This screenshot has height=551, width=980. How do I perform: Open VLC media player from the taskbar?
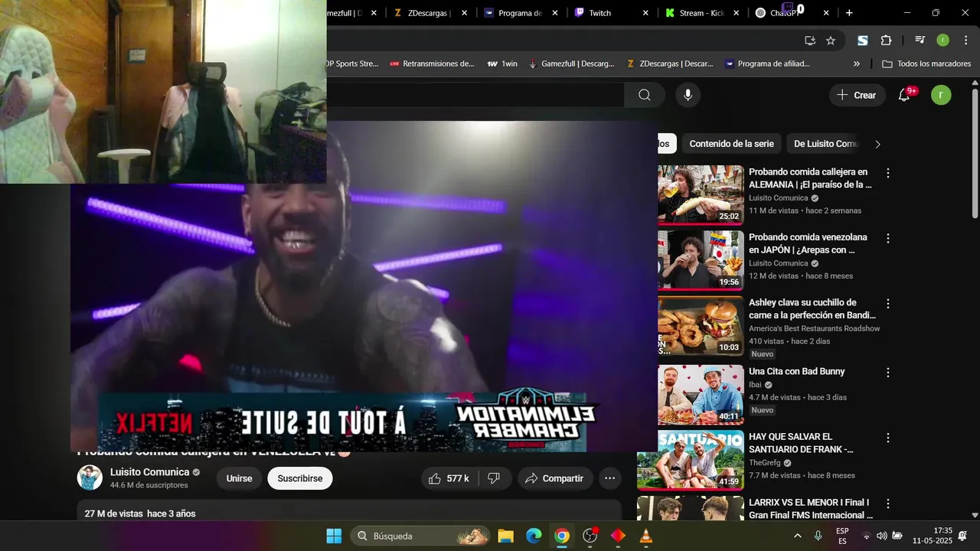coord(646,536)
